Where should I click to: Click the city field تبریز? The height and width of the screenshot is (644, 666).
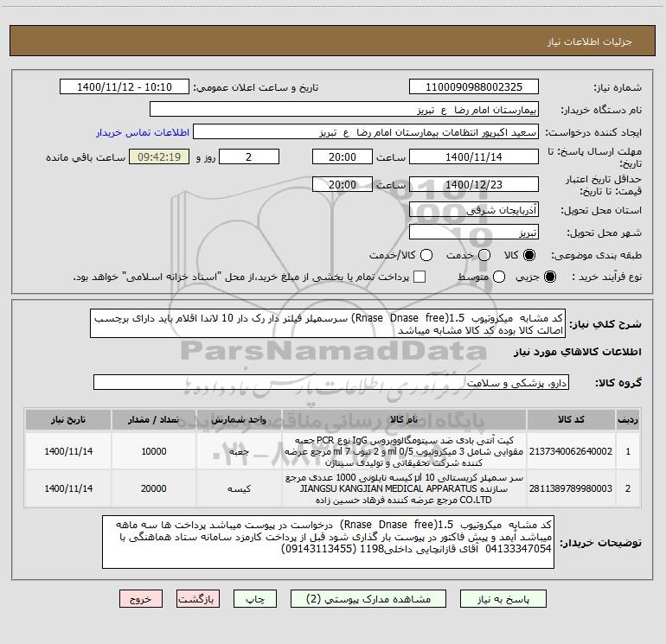474,233
